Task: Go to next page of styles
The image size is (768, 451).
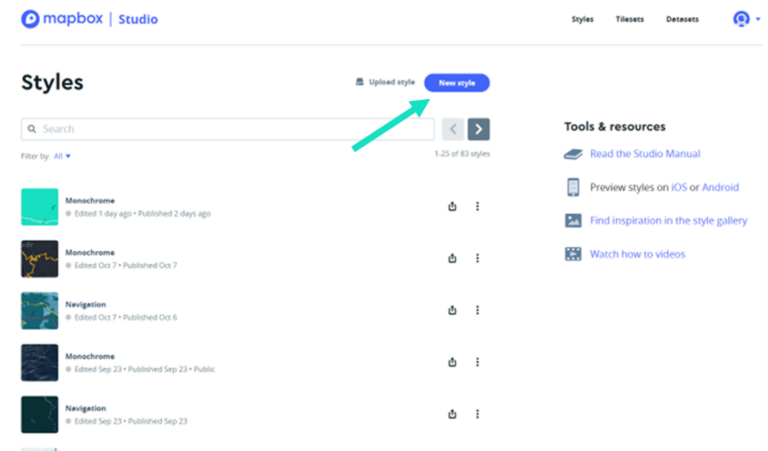Action: pos(480,129)
